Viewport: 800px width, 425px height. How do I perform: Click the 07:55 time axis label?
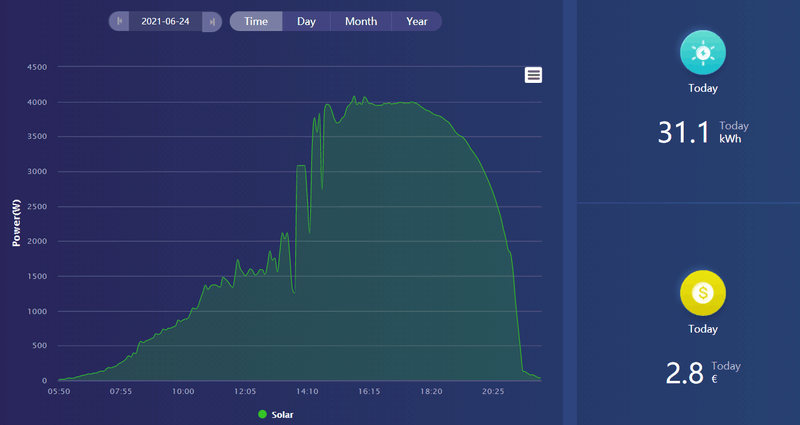click(x=121, y=391)
